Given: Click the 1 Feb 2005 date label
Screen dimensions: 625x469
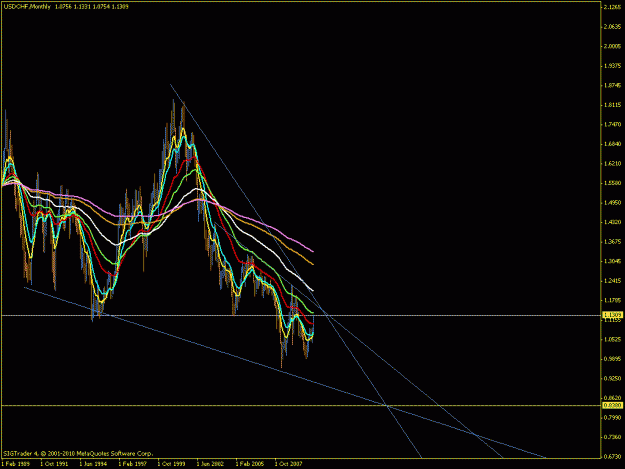Looking at the screenshot, I should (x=250, y=464).
